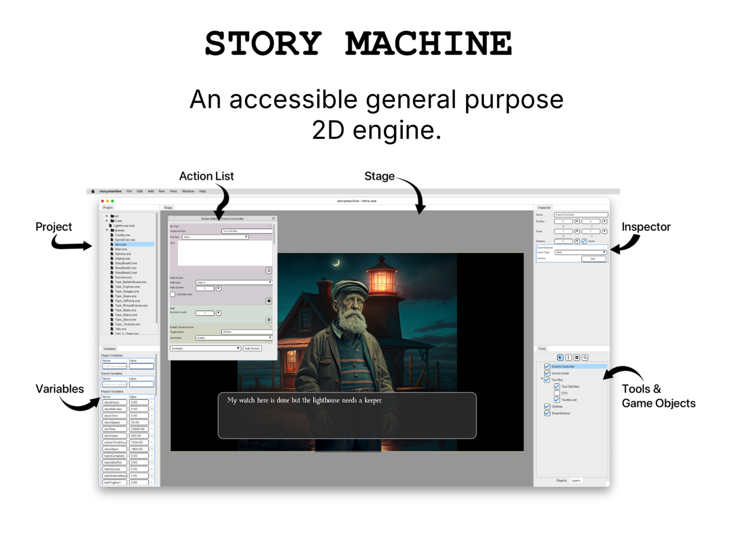Select the magnifier zoom tool in Tools
Image resolution: width=739 pixels, height=560 pixels.
(585, 357)
